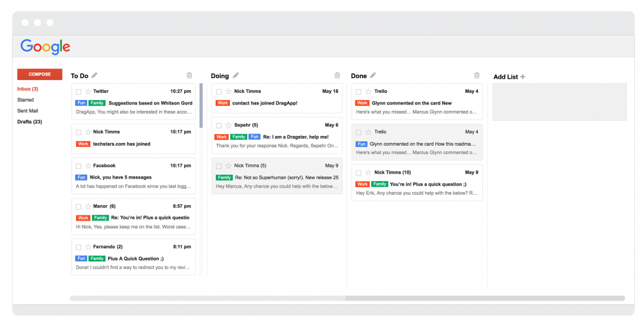Click the trash icon of the To Do list
This screenshot has width=644, height=325.
click(x=189, y=75)
